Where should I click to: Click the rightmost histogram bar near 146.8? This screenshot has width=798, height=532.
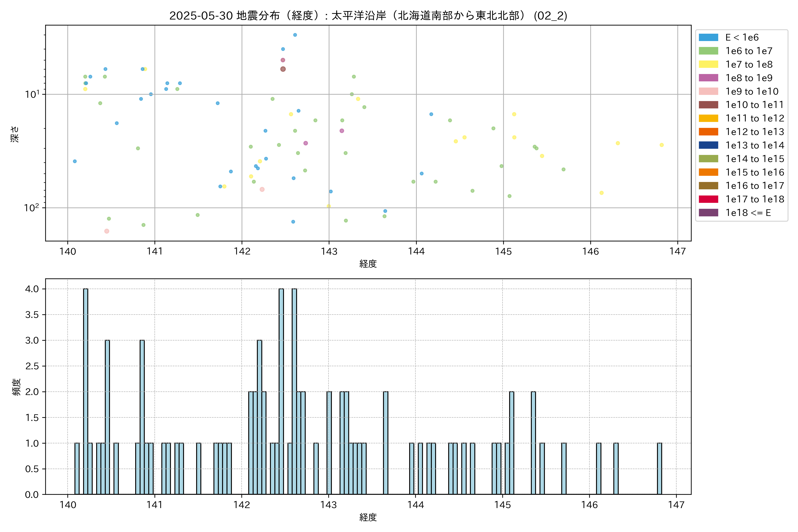(x=659, y=468)
